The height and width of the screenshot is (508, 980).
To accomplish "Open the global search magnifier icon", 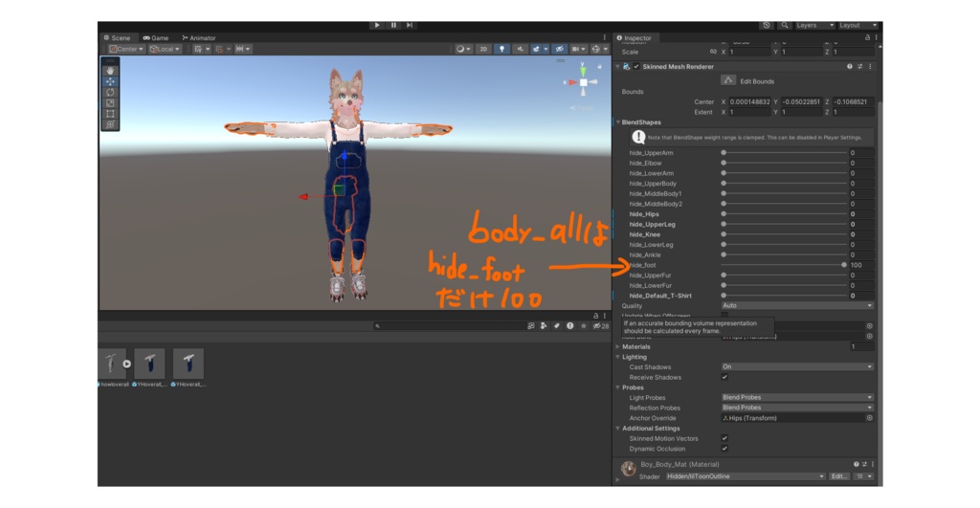I will point(785,25).
